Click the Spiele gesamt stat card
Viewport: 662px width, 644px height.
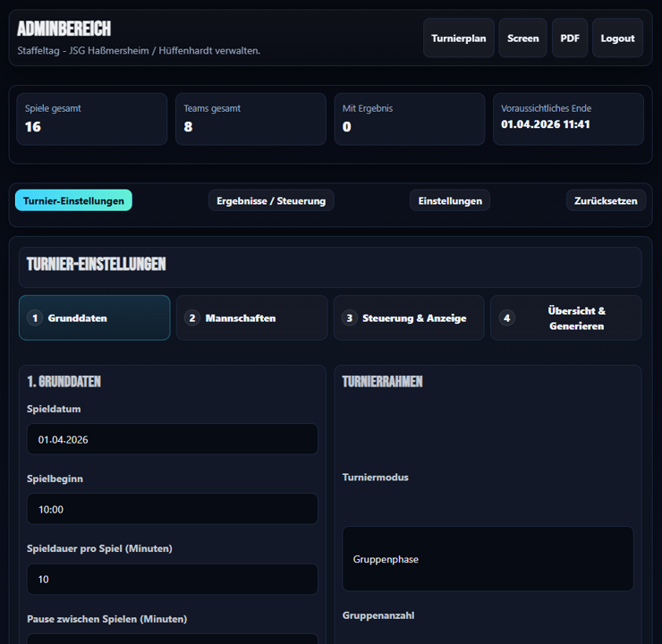tap(92, 119)
